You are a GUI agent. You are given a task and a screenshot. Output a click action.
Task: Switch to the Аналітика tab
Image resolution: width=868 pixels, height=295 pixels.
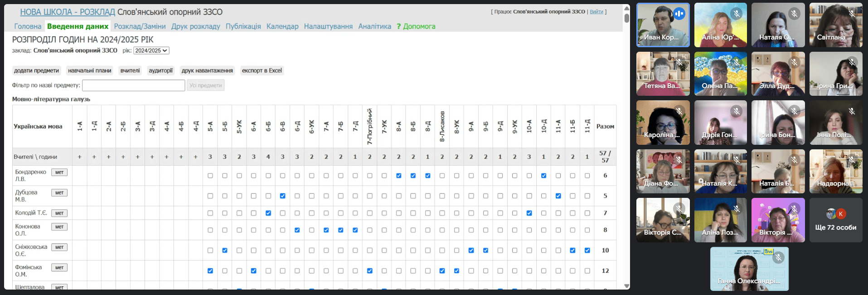[374, 26]
